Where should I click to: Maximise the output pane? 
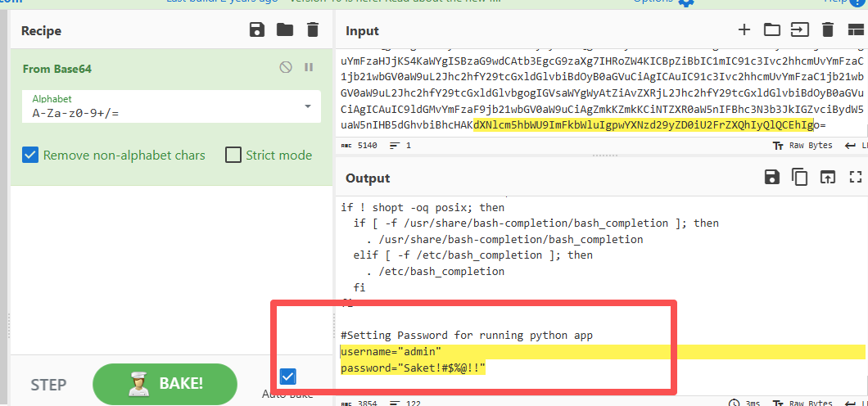point(856,177)
